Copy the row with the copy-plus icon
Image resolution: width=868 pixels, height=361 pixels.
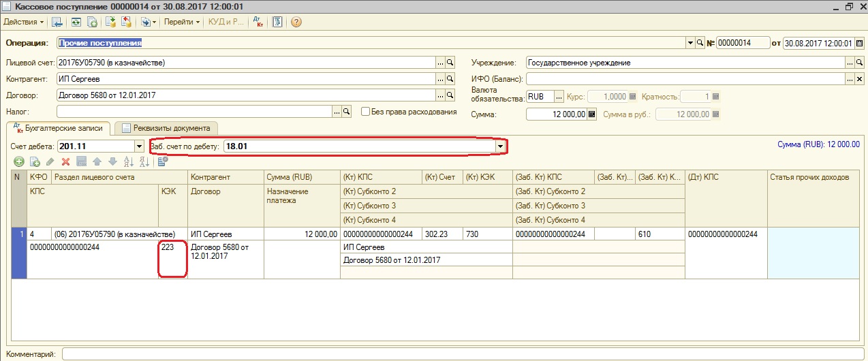[x=35, y=161]
